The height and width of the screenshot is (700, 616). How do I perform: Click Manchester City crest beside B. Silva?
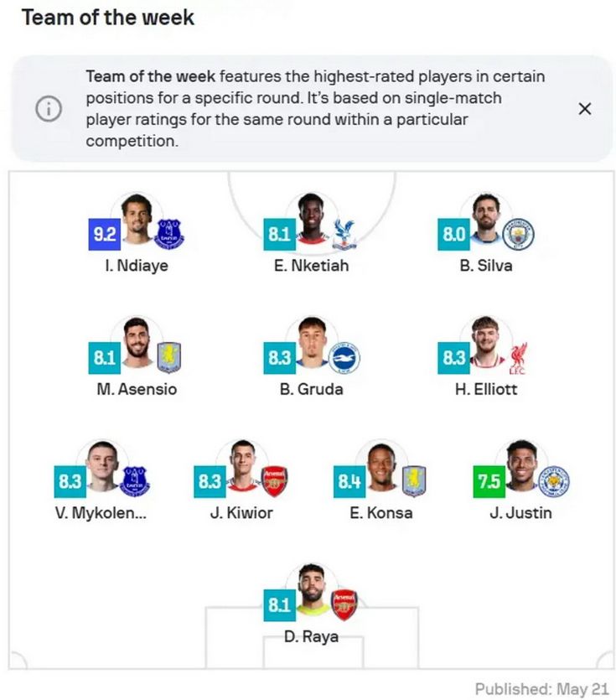click(x=518, y=234)
